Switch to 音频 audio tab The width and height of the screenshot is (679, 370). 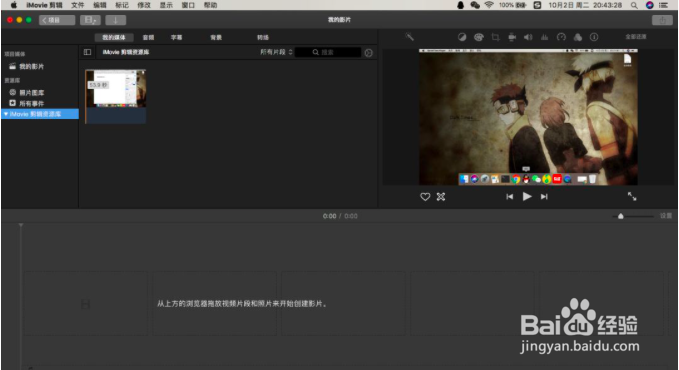149,38
